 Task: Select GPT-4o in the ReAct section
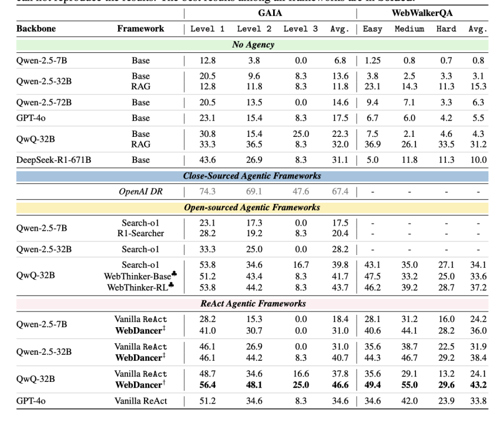pyautogui.click(x=31, y=401)
